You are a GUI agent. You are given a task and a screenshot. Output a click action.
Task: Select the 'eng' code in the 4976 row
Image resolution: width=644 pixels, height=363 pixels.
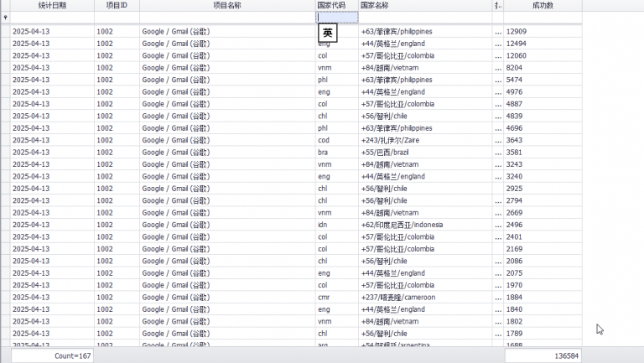coord(337,92)
